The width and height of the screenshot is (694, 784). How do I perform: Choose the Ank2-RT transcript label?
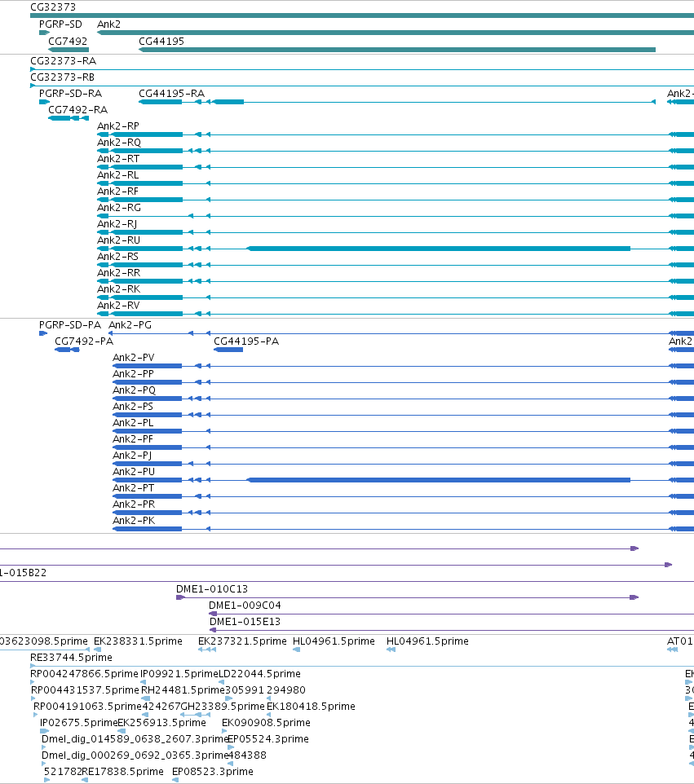point(118,159)
